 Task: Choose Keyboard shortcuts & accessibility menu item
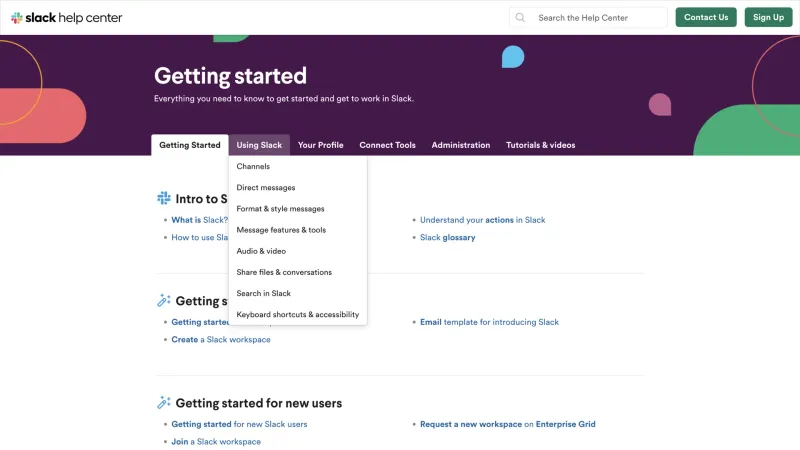tap(298, 314)
